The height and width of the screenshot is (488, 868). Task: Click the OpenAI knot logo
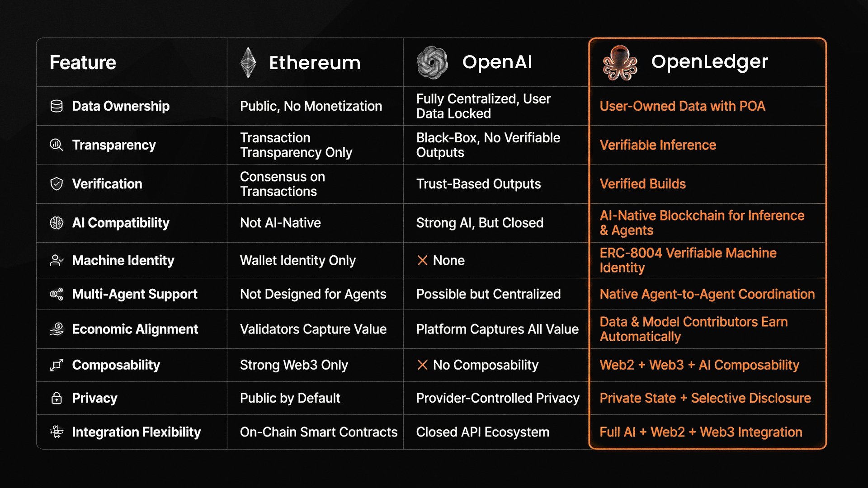click(x=432, y=62)
